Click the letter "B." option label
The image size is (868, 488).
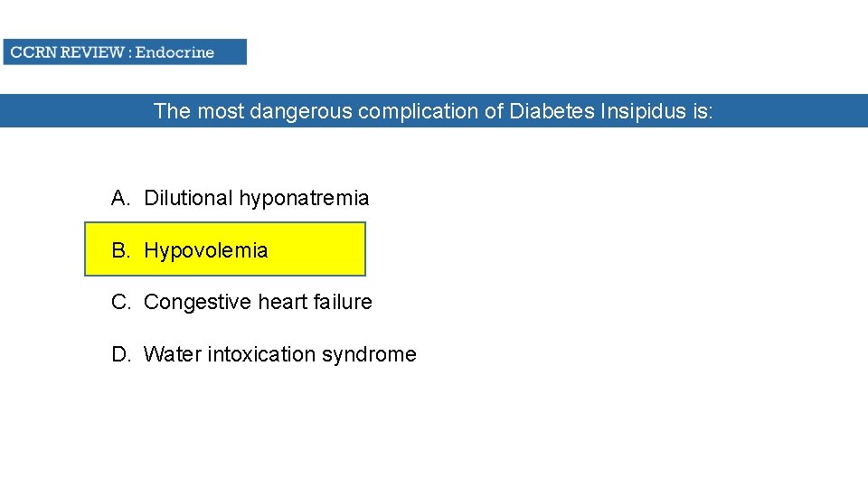[x=121, y=250]
